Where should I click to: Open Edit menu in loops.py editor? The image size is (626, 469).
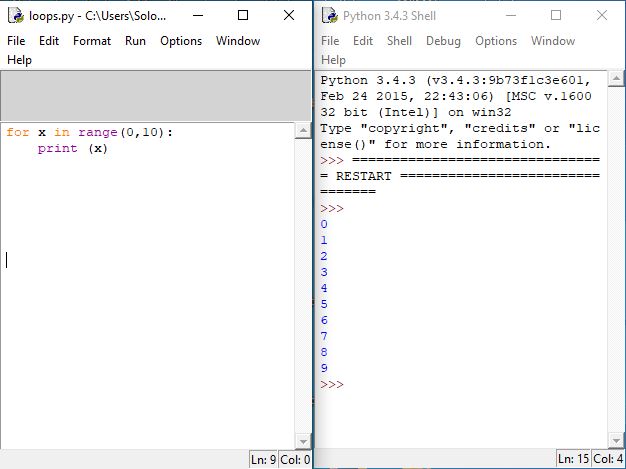[x=49, y=41]
